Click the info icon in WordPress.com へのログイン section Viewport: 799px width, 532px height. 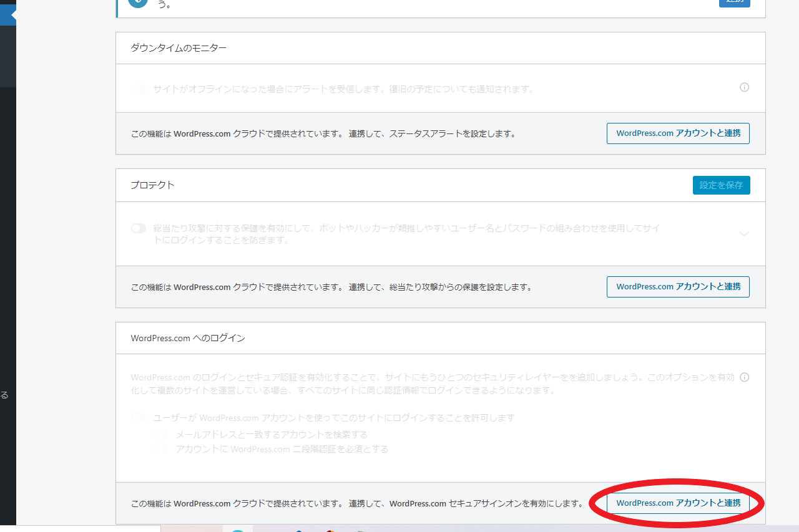tap(744, 377)
